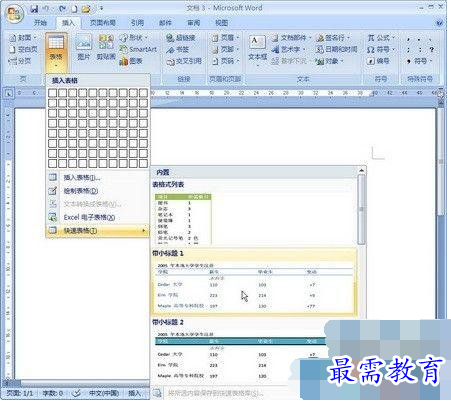This screenshot has width=451, height=402.
Task: Insert a hyperlink with 超链接
Action: (181, 38)
